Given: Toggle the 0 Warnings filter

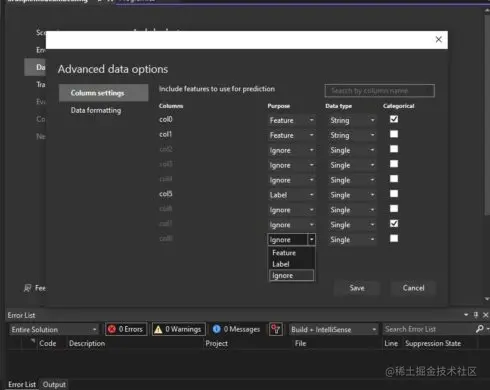Looking at the screenshot, I should click(178, 329).
